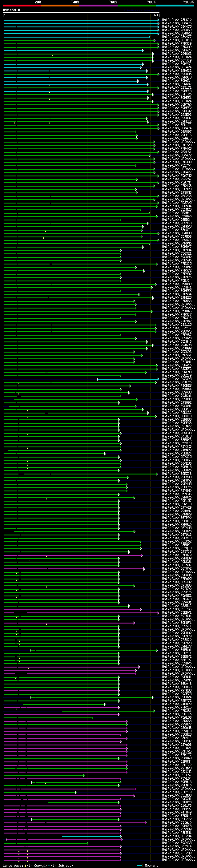The image size is (197, 868).
Task: Open the UniRef100_O80475 hit label
Action: (177, 26)
